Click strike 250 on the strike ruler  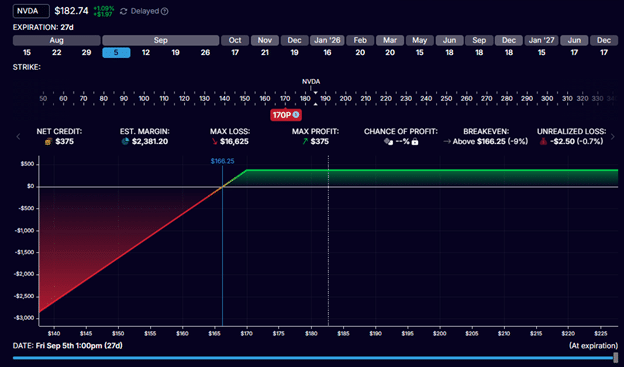446,98
